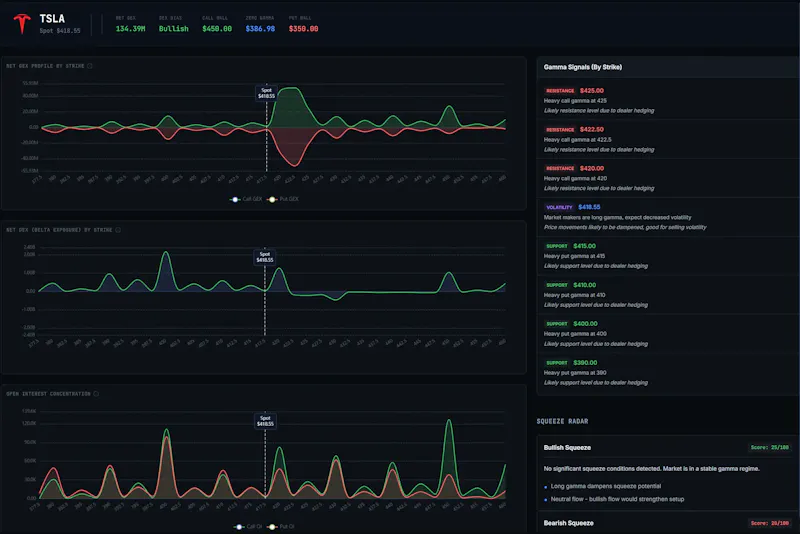
Task: Click 'Neutral flow - bullish flow would strengthen setup' bullet
Action: pyautogui.click(x=617, y=499)
